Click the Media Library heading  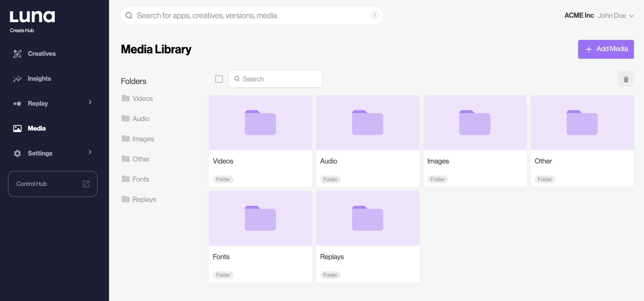click(x=156, y=49)
